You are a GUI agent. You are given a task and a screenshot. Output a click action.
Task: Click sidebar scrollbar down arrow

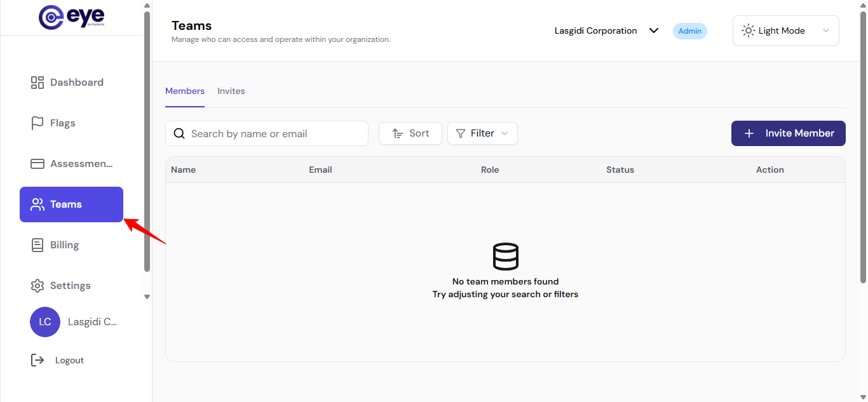[147, 297]
